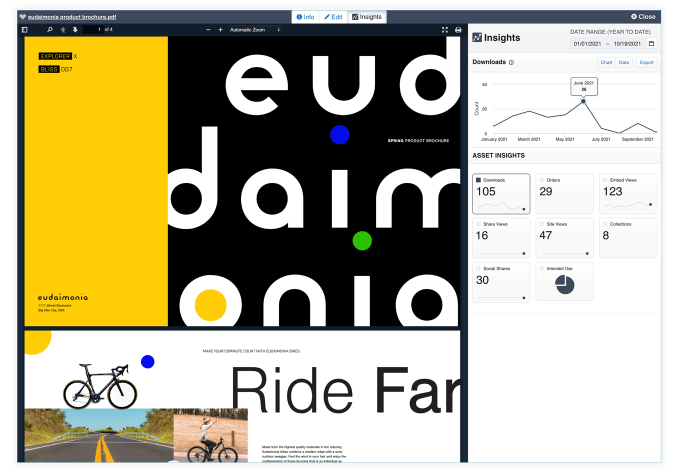Select the Insights tab
678x472 pixels.
[367, 17]
